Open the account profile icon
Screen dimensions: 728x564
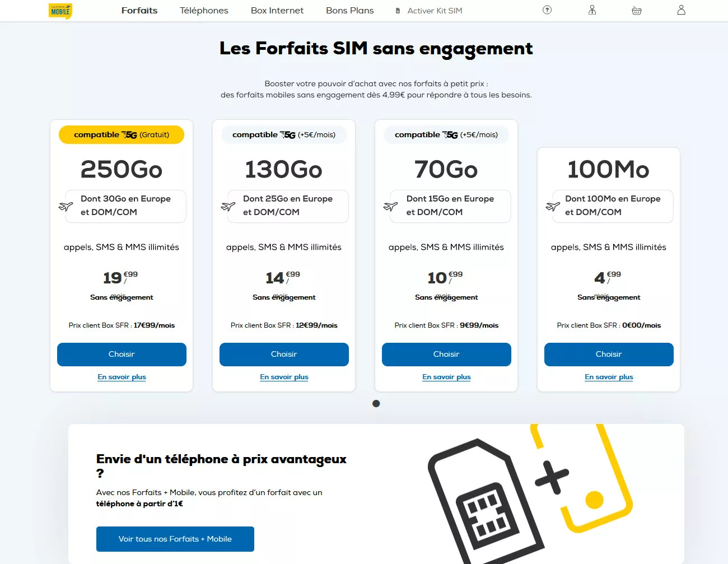coord(681,10)
